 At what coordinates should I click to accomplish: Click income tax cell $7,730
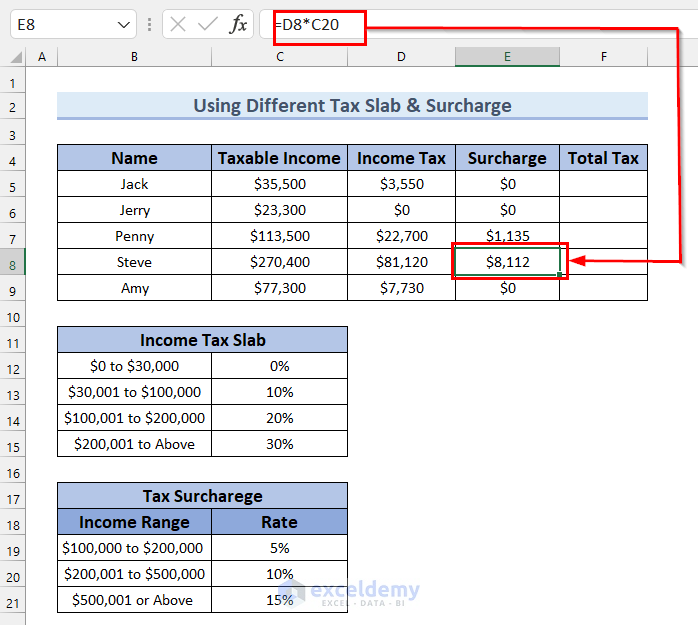point(401,288)
